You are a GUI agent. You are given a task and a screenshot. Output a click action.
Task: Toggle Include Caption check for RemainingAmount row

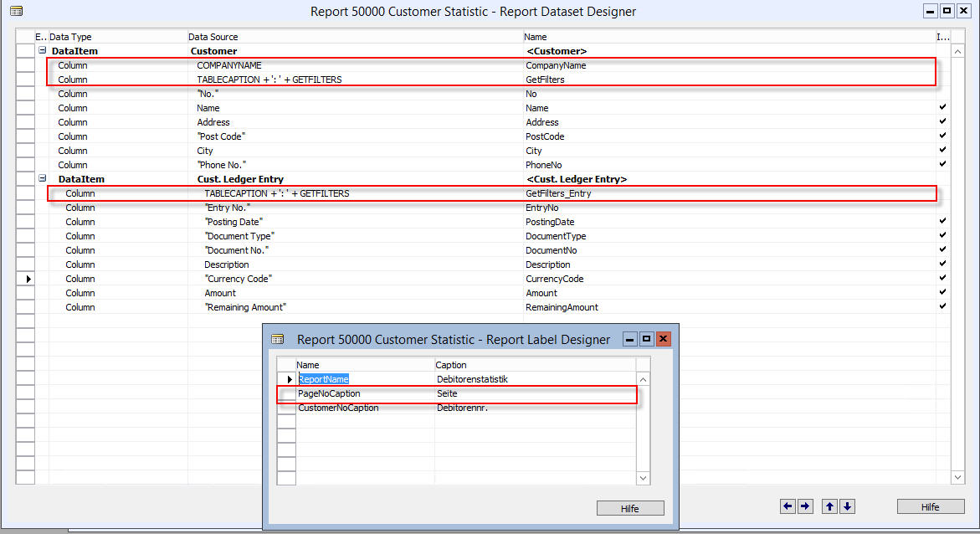[x=942, y=307]
